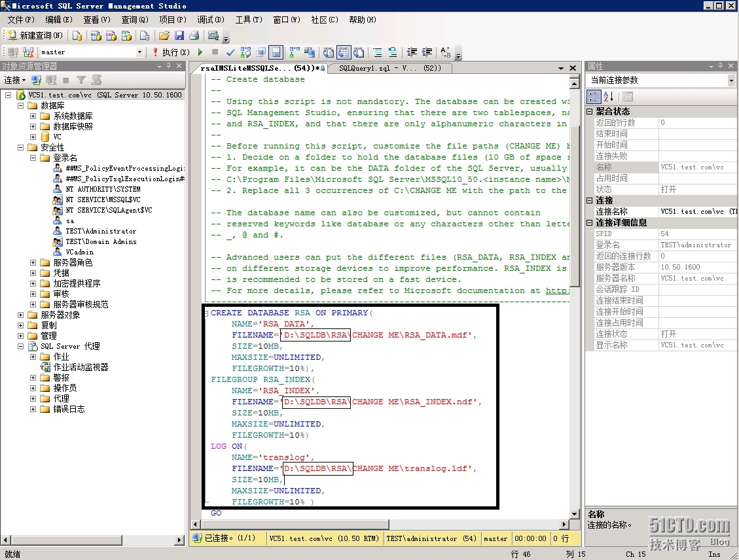Save the current script with the disk icon
Screen dimensions: 739x560
pos(179,36)
